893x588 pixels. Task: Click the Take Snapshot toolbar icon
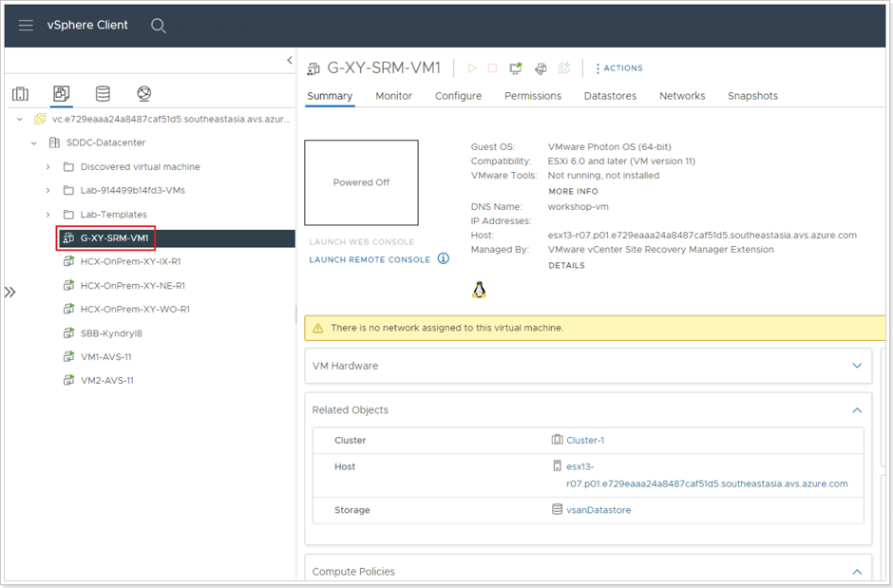coord(563,68)
